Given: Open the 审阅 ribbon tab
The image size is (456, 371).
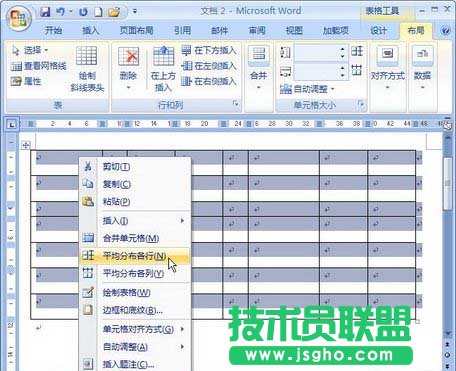Looking at the screenshot, I should coord(257,31).
